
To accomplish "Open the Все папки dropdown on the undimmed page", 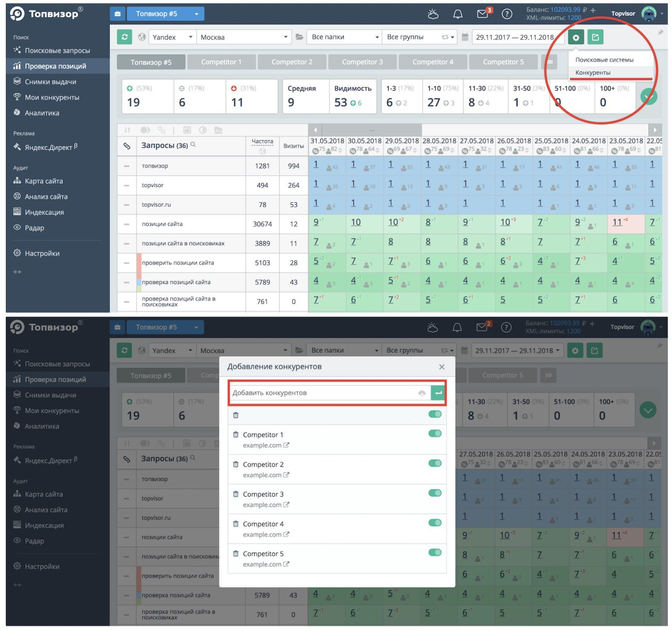I will [344, 37].
